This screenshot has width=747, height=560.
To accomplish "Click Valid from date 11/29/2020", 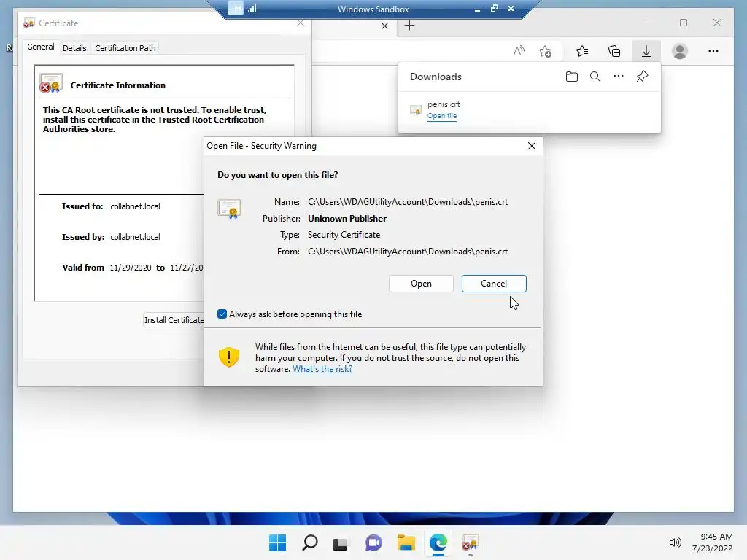I will tap(131, 268).
